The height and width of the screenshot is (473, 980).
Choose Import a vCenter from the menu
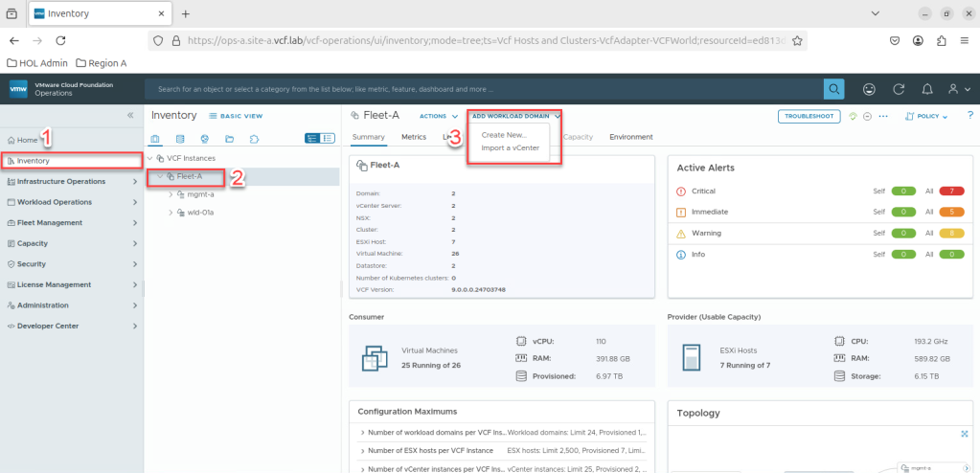pyautogui.click(x=510, y=148)
